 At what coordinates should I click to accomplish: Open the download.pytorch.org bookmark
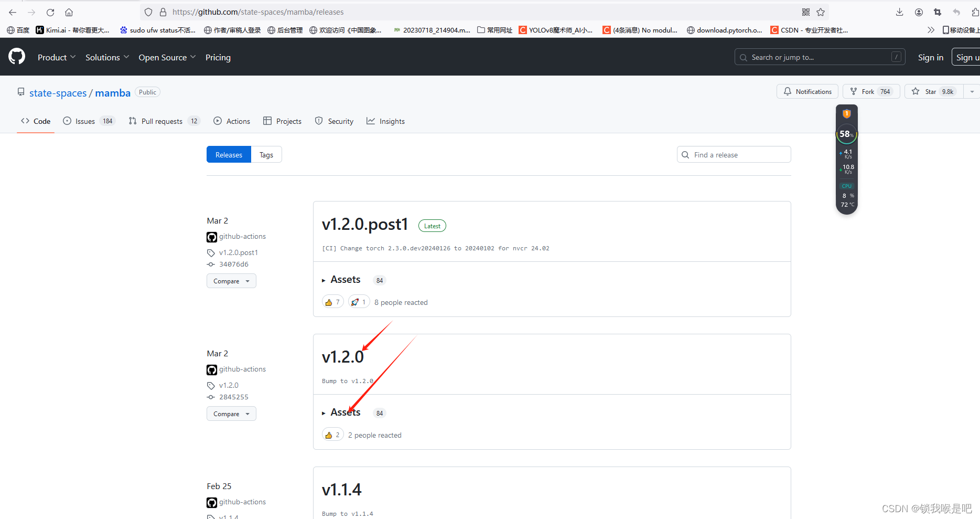(725, 30)
